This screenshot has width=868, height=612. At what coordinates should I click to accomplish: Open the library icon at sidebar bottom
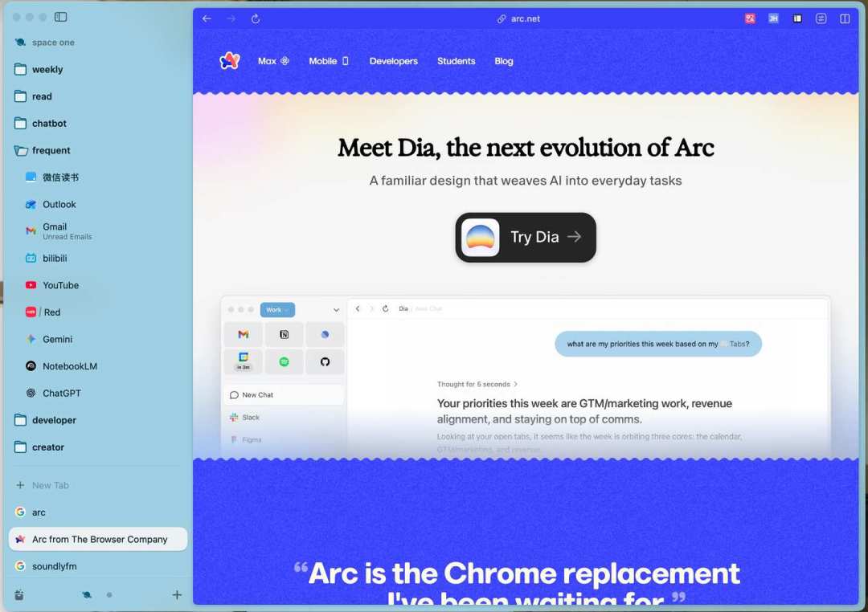[x=18, y=595]
